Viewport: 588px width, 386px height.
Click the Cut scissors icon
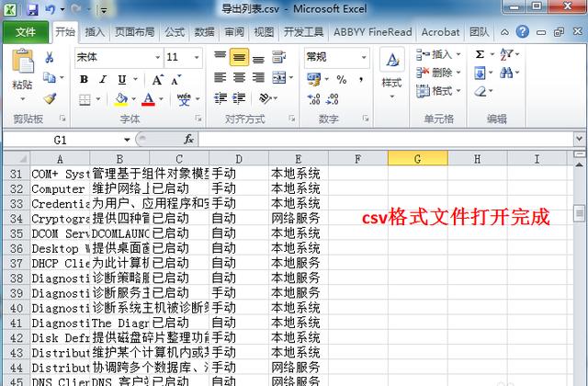50,58
